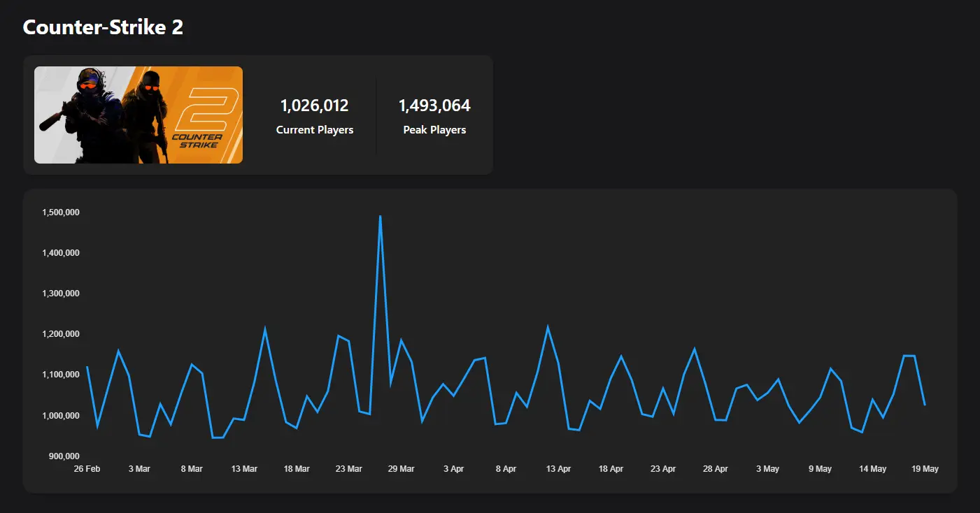Image resolution: width=980 pixels, height=513 pixels.
Task: Click the 29 Mar date label
Action: tap(401, 469)
